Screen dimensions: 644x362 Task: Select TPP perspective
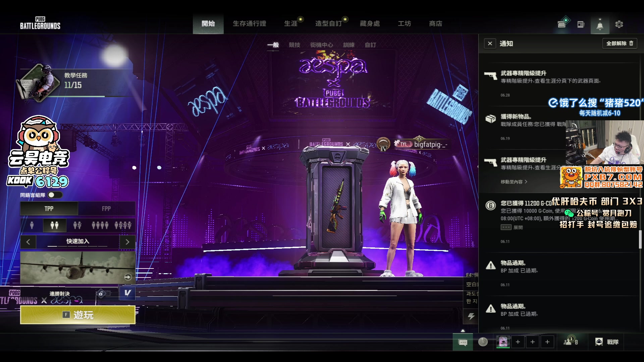click(49, 208)
